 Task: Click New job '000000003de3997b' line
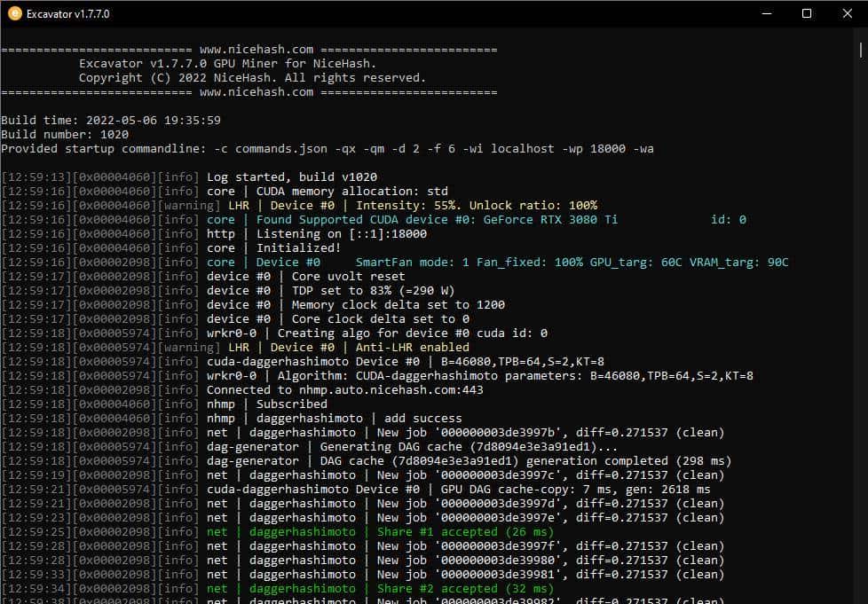[363, 433]
